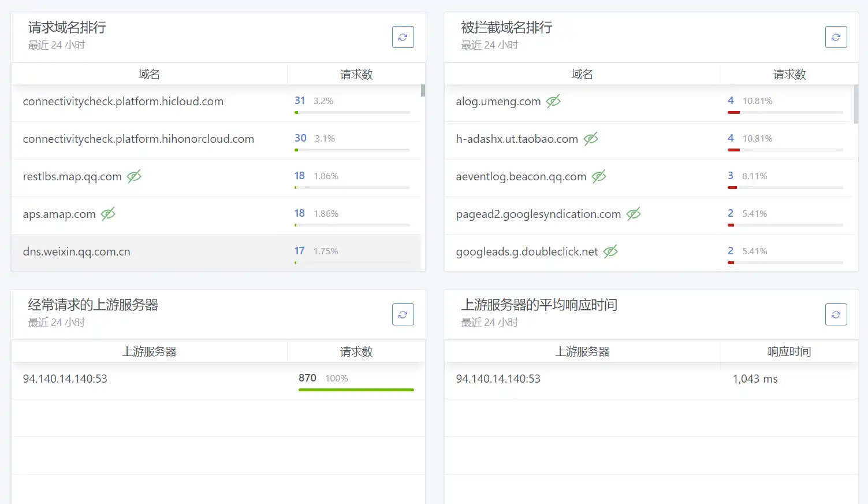This screenshot has height=504, width=868.
Task: Click eye icon beside h-adashx.ut.taobao.com
Action: click(x=591, y=139)
